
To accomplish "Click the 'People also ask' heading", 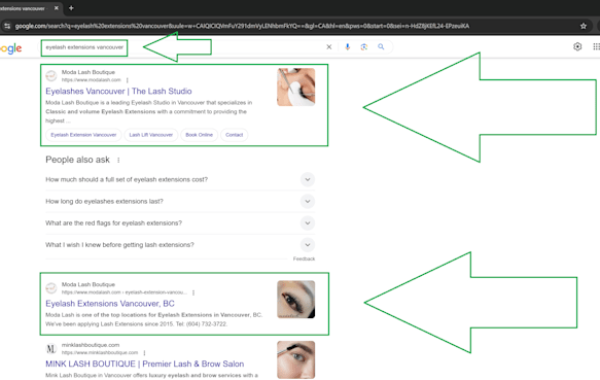I will [x=78, y=160].
